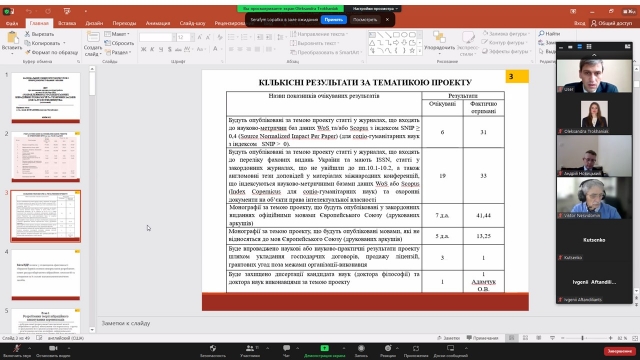This screenshot has height=360, width=640.
Task: Click Остановить видео camera icon
Action: [x=53, y=348]
